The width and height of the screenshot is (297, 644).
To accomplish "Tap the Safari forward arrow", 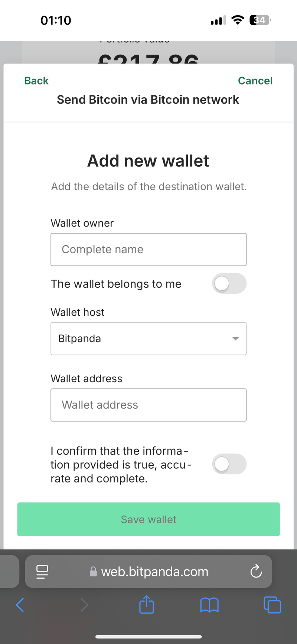I will [x=85, y=605].
